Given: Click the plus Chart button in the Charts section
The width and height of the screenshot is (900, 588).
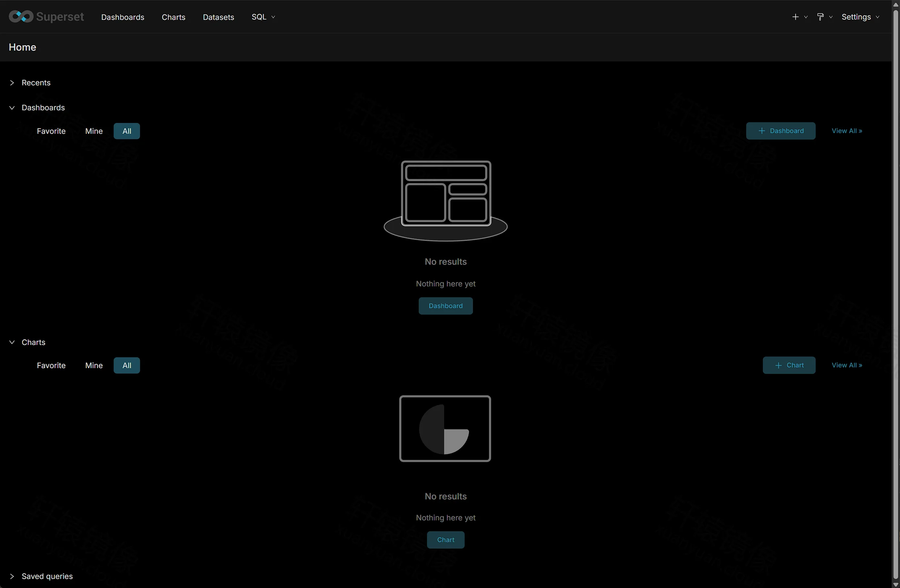Looking at the screenshot, I should click(x=789, y=365).
